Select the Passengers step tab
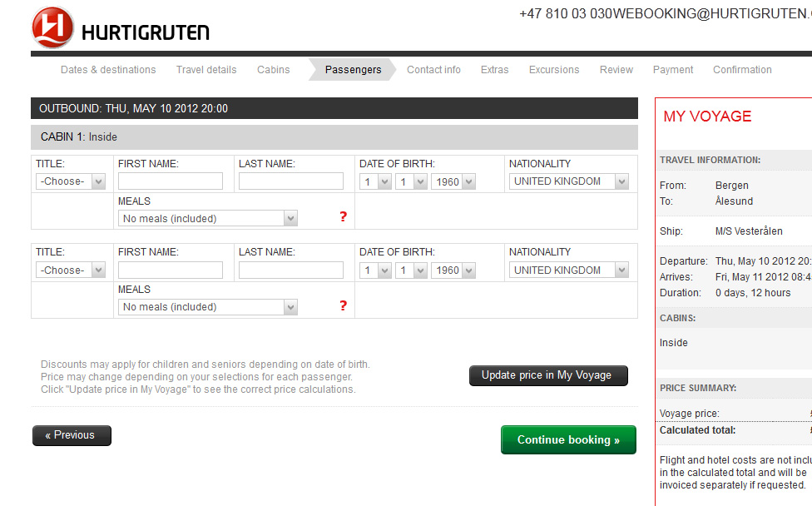Screen dimensions: 812x506 [354, 69]
